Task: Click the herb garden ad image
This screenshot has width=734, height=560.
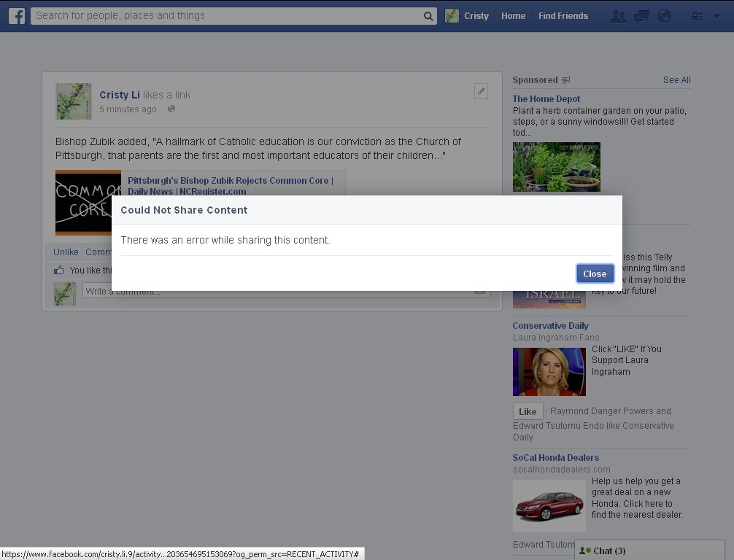Action: click(556, 167)
